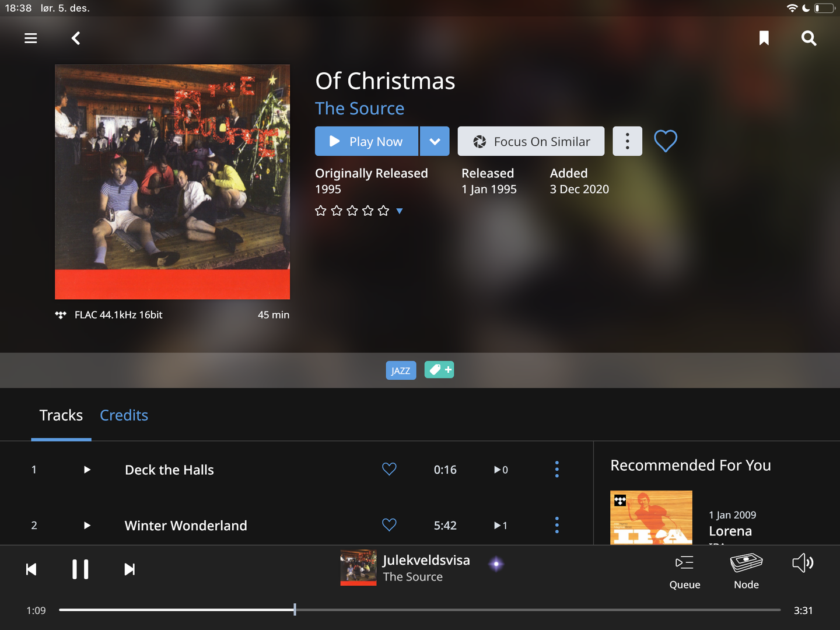Open the hamburger navigation menu
Image resolution: width=840 pixels, height=630 pixels.
pos(31,38)
